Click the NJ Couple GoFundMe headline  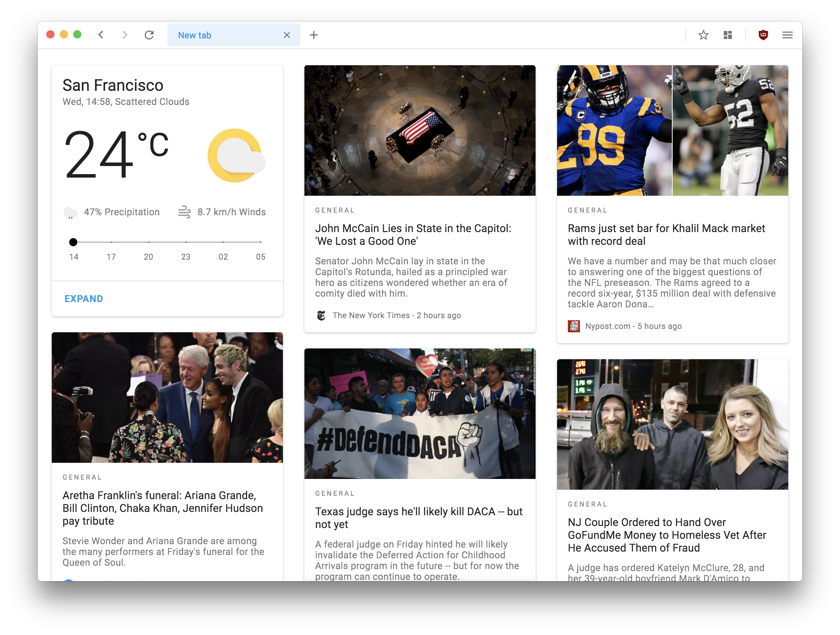point(666,535)
